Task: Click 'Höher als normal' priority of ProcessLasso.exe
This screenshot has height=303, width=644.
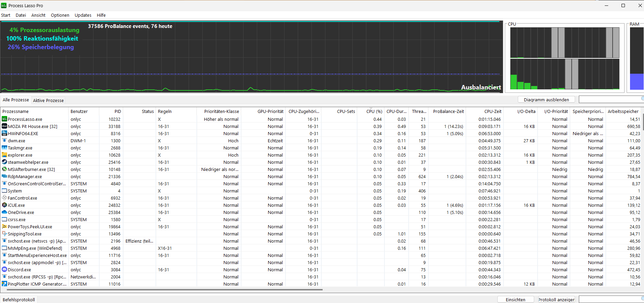Action: (x=221, y=119)
